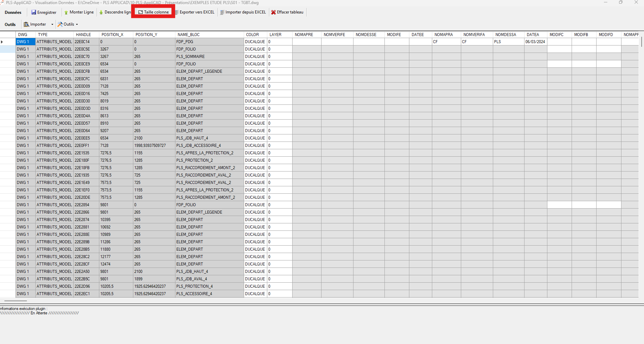Click the horizontal scrollbar below the grid

click(15, 301)
